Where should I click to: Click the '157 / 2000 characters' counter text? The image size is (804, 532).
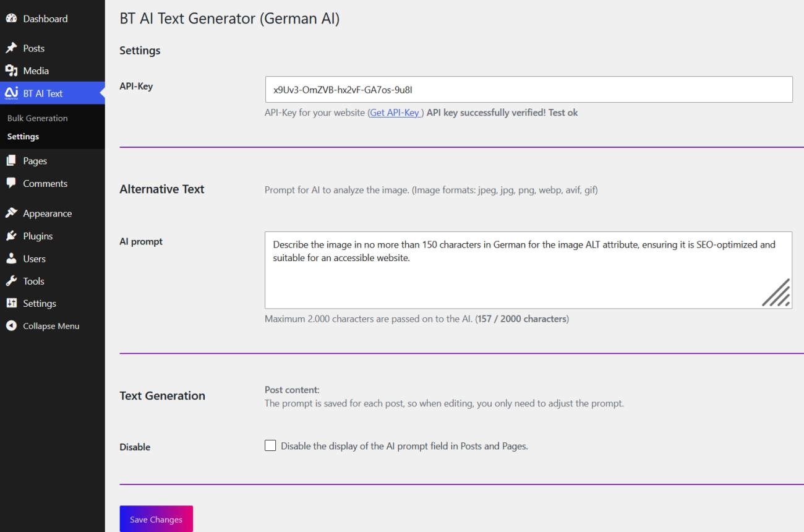(x=522, y=319)
